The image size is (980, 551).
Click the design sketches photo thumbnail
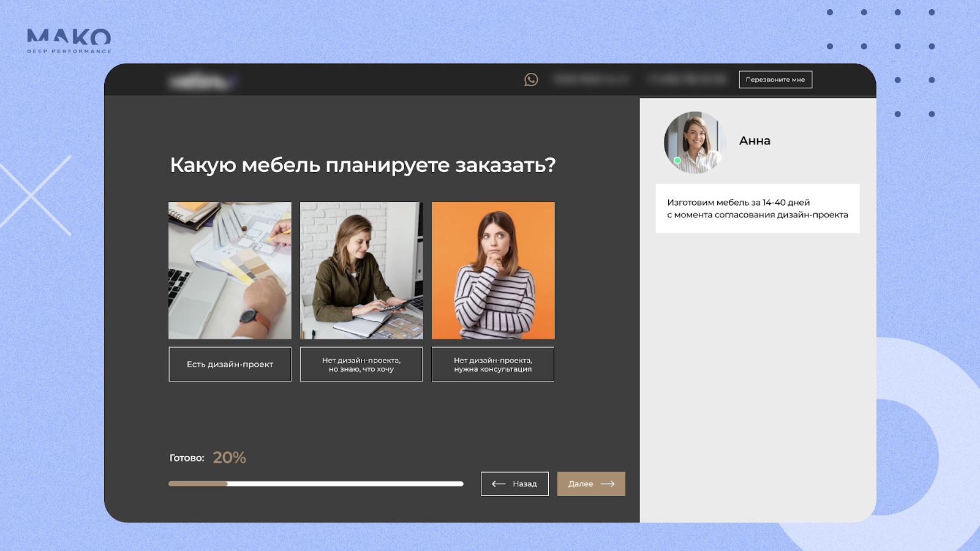tap(230, 271)
